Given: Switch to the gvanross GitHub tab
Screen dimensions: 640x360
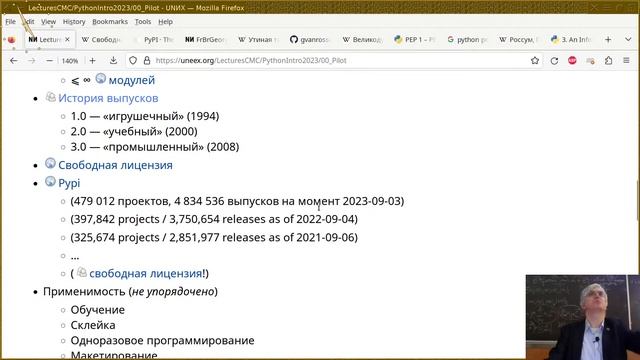Looking at the screenshot, I should point(309,40).
